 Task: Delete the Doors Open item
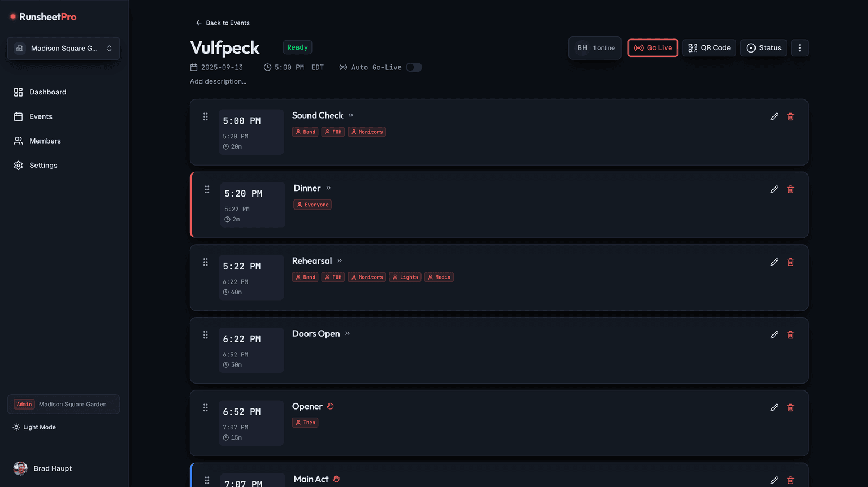pos(791,335)
